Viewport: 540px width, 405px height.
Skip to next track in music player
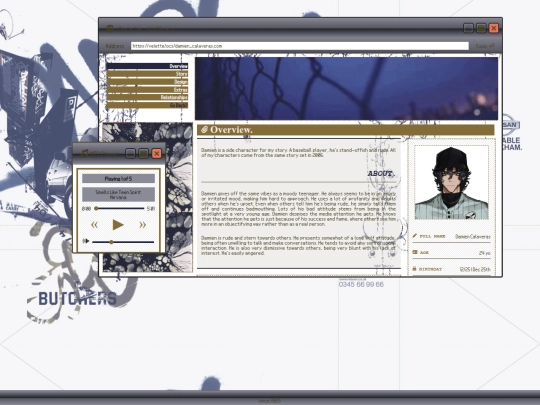coord(143,225)
